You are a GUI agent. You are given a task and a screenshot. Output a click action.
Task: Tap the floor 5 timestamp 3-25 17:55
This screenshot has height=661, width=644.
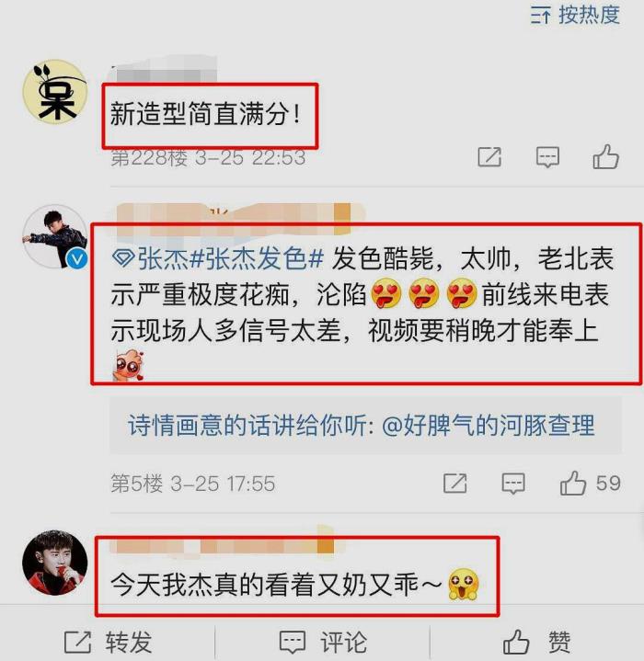223,484
